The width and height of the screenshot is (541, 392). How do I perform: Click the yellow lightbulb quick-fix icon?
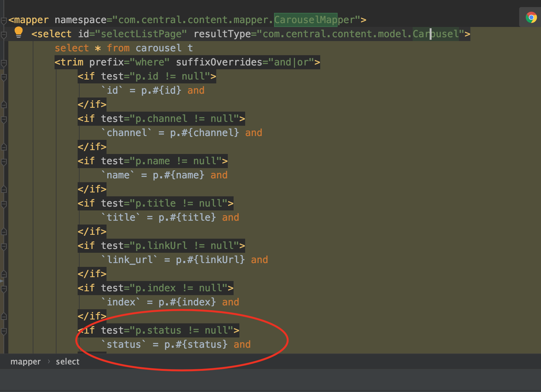[19, 32]
